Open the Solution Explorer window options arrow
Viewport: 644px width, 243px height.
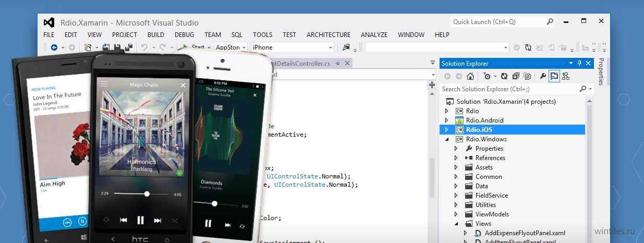tap(571, 63)
